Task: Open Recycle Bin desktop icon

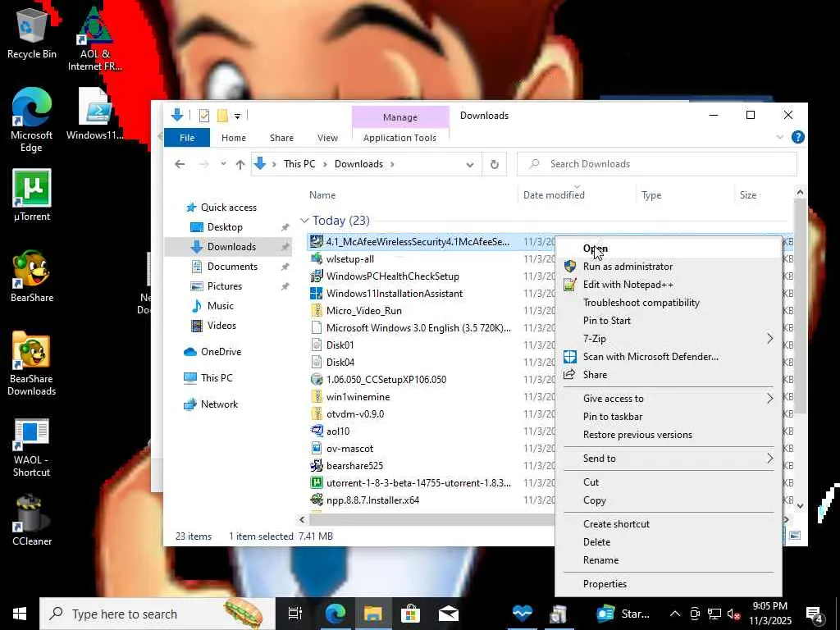Action: (32, 32)
